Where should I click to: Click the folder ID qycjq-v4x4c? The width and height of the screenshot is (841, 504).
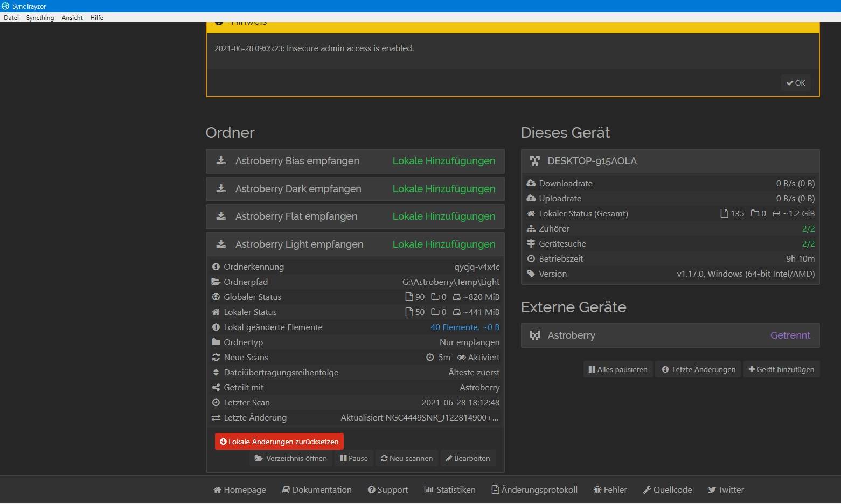[x=477, y=267]
